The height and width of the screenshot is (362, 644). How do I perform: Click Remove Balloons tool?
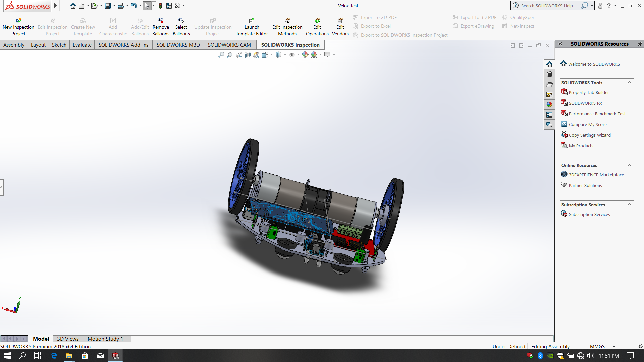tap(161, 27)
